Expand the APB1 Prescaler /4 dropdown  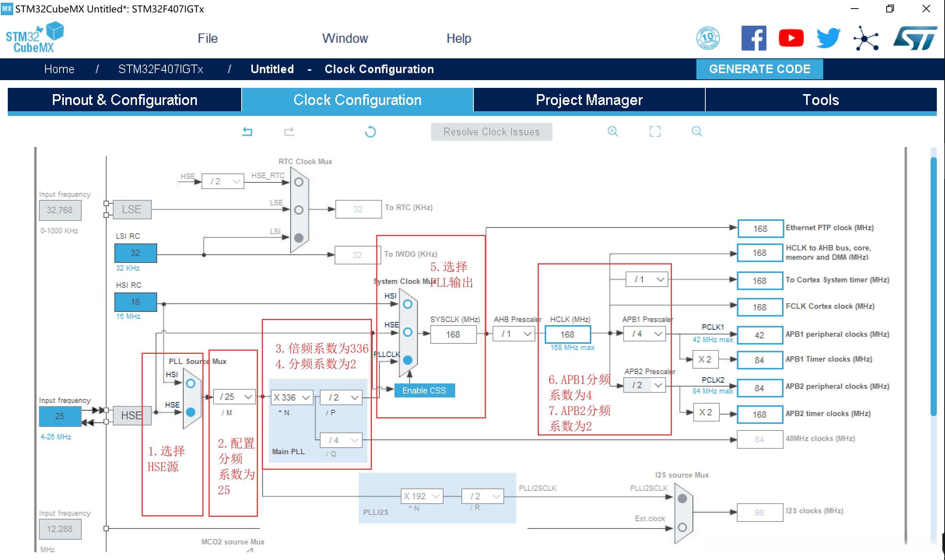click(x=645, y=334)
